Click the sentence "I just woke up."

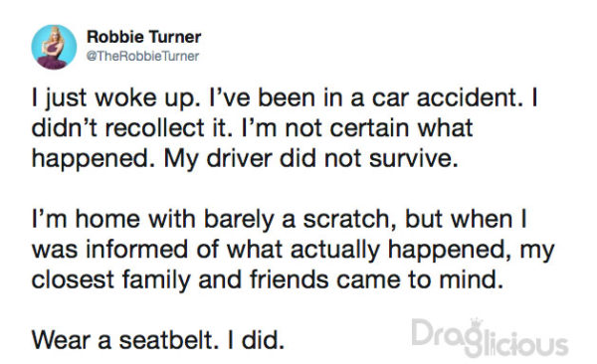click(x=115, y=99)
